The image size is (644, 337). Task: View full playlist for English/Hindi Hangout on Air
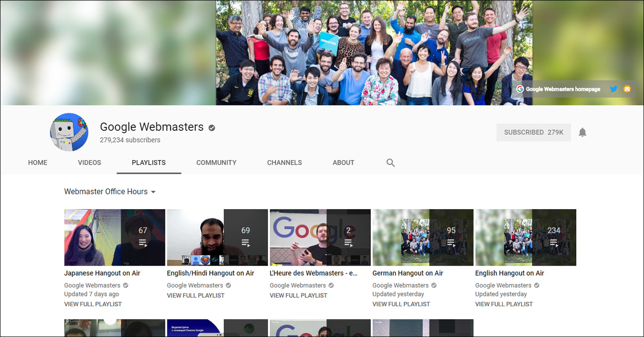196,295
